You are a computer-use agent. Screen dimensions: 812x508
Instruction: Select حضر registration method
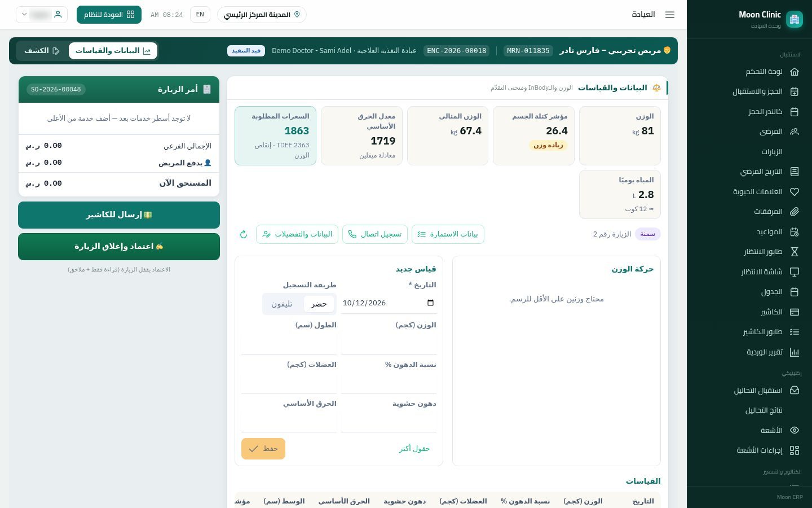(x=319, y=304)
